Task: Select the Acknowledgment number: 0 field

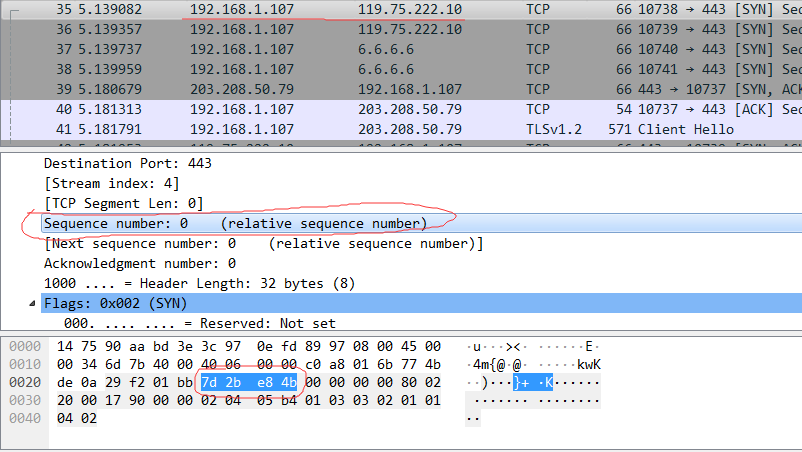Action: 140,263
